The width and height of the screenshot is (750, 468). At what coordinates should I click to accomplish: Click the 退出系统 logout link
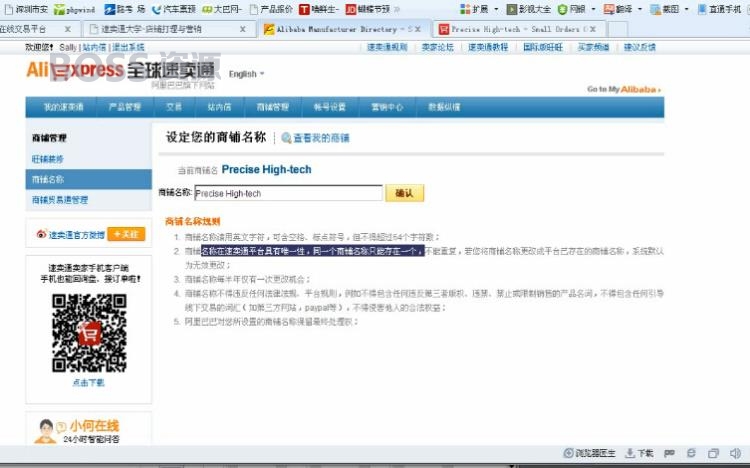click(x=128, y=47)
